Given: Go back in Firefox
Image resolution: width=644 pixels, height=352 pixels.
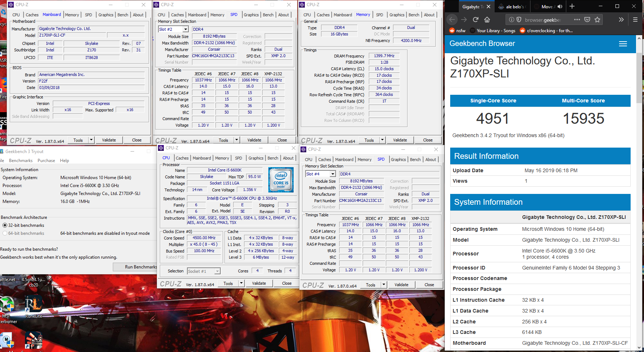Looking at the screenshot, I should click(x=452, y=20).
